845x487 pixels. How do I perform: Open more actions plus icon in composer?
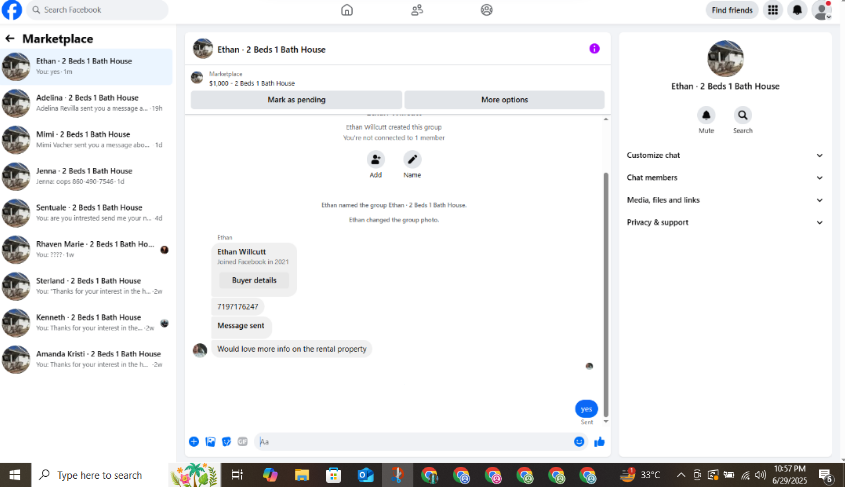[194, 442]
